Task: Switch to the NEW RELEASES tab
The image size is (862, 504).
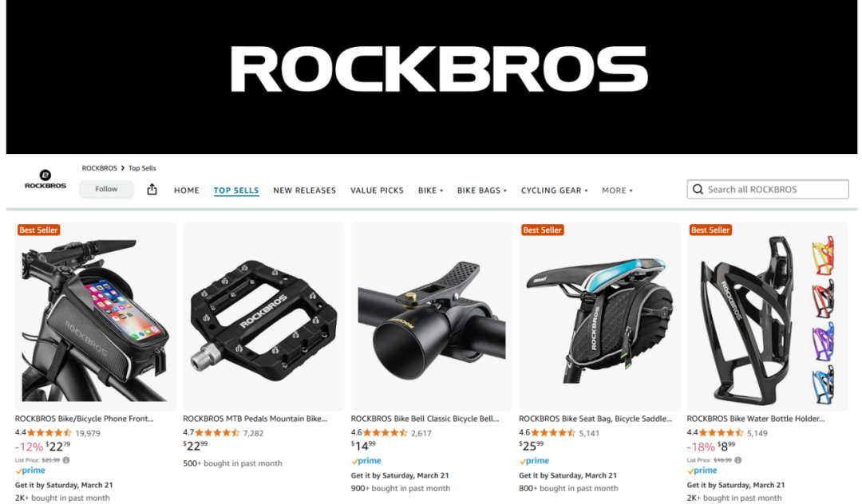Action: [x=305, y=191]
